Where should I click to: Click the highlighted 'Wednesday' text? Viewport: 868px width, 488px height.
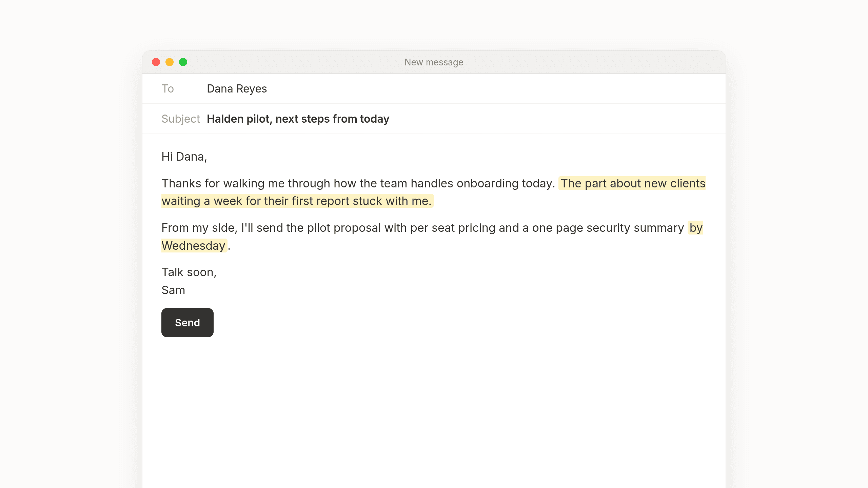tap(194, 246)
